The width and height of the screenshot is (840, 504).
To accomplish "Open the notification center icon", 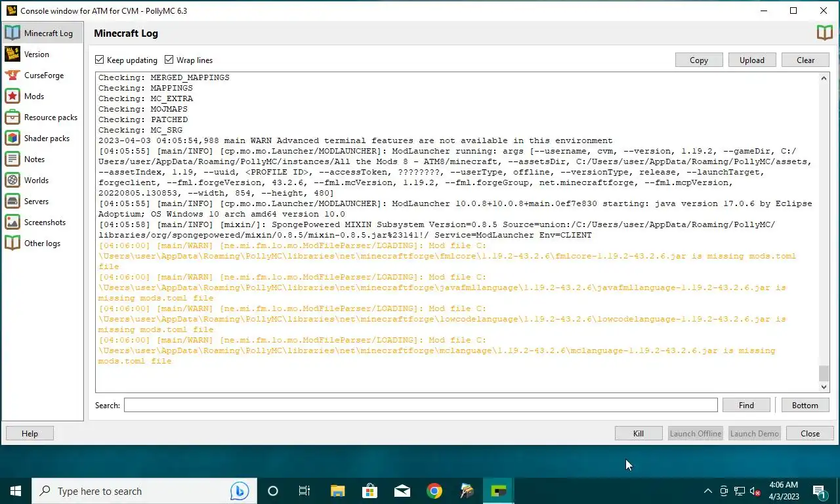I will click(820, 491).
